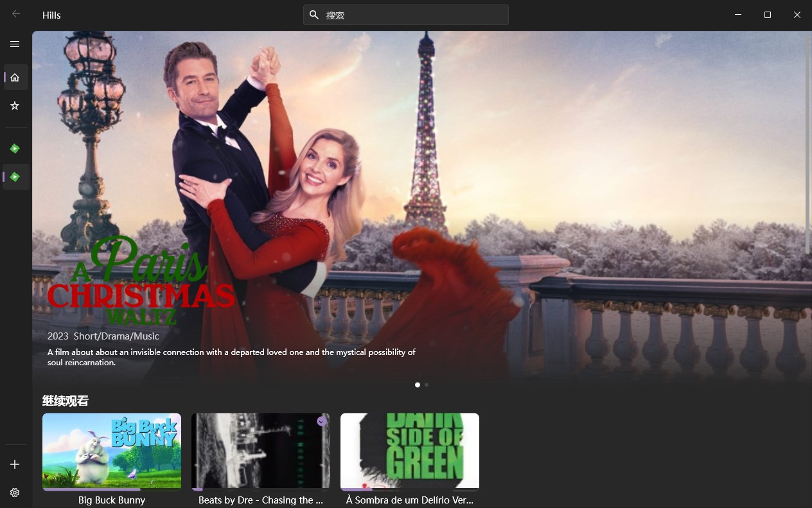Click the "Big Buck Bunny" title link

(111, 500)
